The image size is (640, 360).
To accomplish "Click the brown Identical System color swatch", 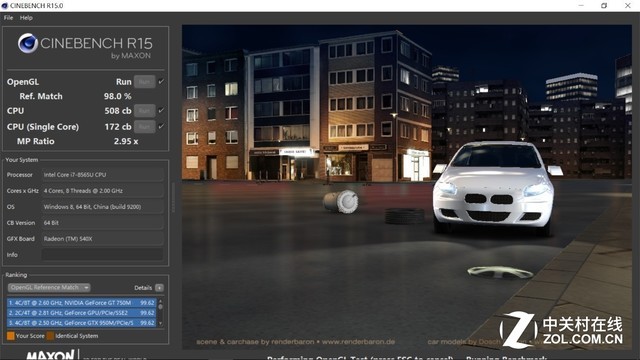I will pyautogui.click(x=50, y=336).
